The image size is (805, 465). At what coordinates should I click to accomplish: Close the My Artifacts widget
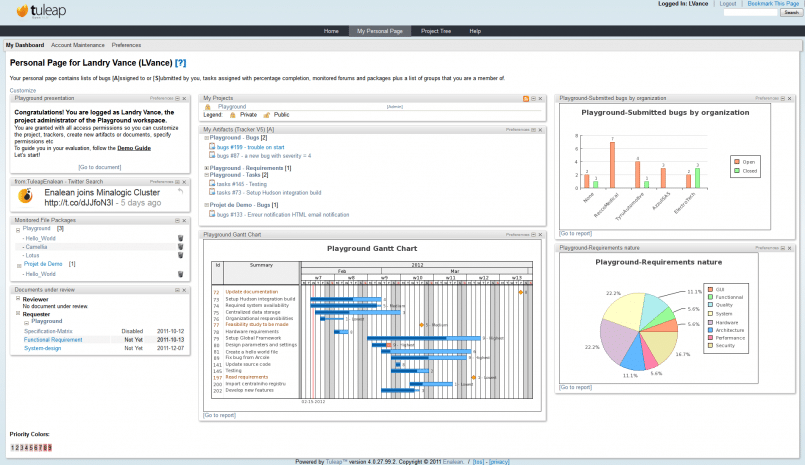coord(540,130)
